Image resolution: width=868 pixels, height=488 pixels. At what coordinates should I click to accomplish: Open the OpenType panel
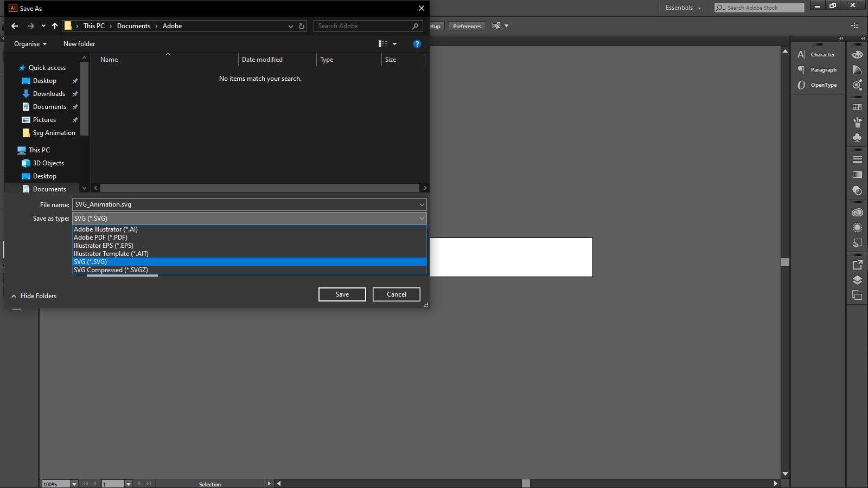click(x=817, y=85)
